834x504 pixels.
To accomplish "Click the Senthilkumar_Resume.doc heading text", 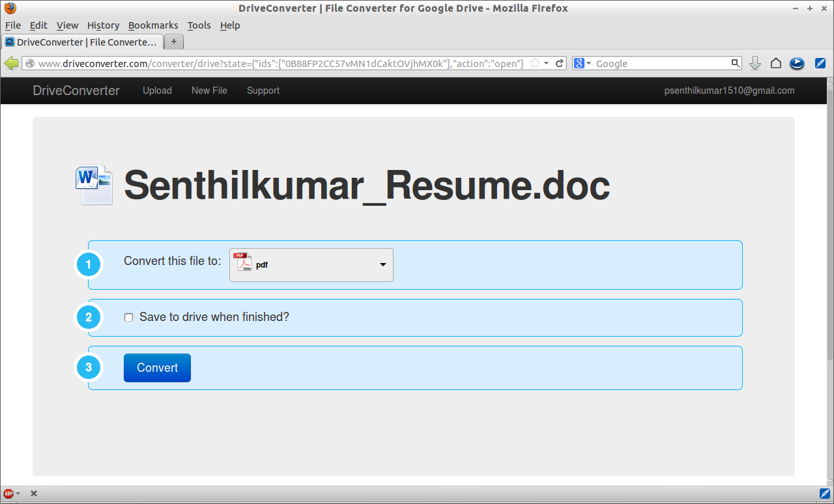I will (x=367, y=185).
